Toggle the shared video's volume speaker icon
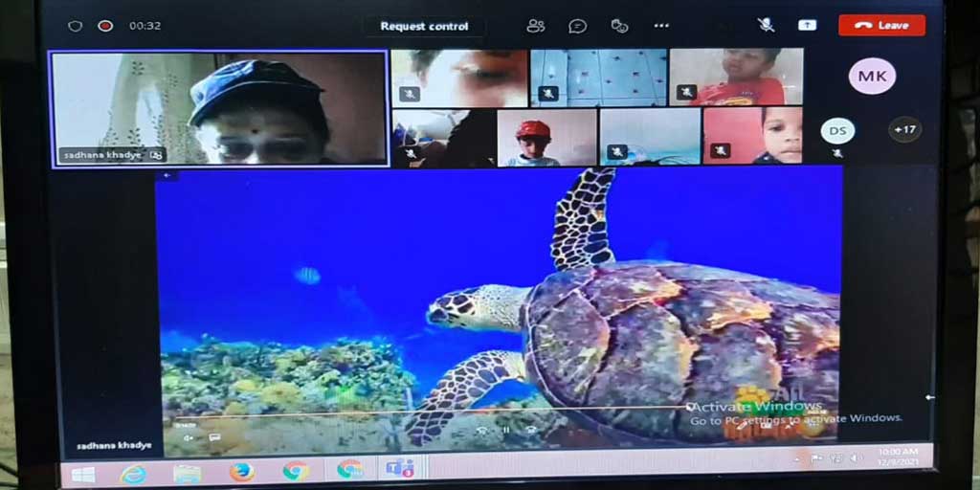The width and height of the screenshot is (980, 490). [x=189, y=437]
